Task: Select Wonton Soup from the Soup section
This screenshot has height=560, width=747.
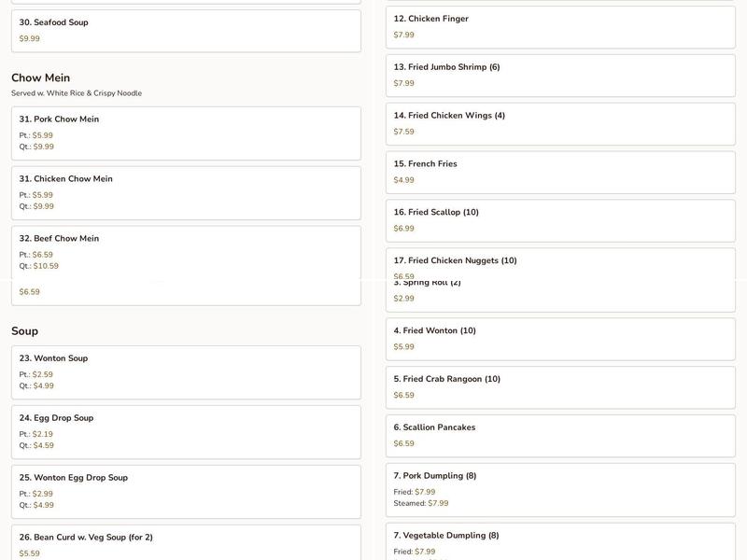Action: (186, 371)
